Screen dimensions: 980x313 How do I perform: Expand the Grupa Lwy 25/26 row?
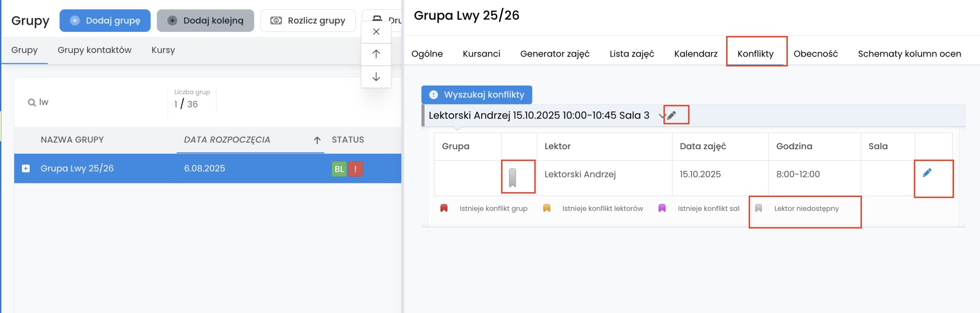click(26, 168)
